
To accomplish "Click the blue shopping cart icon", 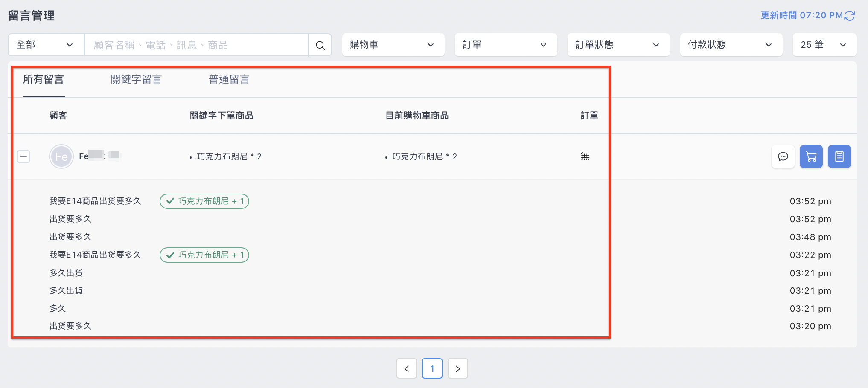I will point(811,156).
